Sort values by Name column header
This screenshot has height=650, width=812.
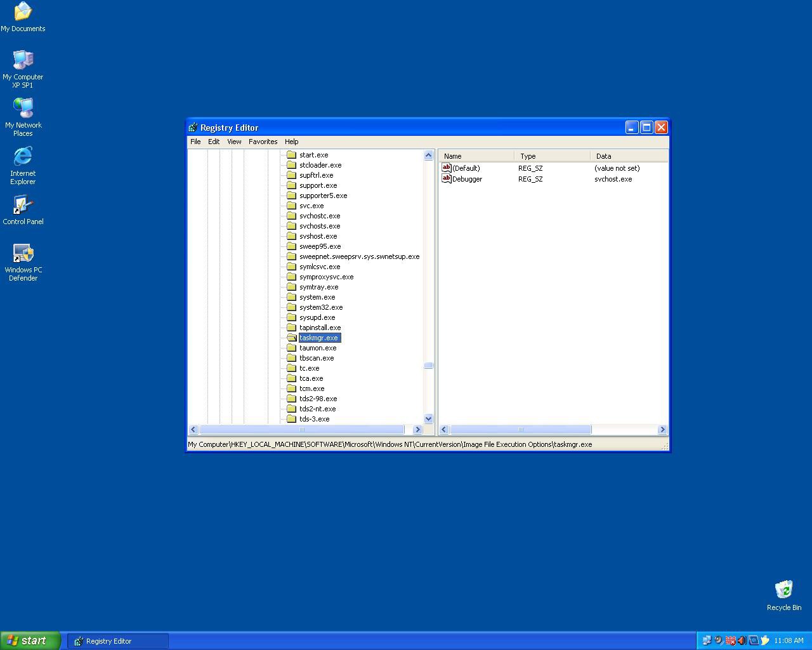pos(476,156)
